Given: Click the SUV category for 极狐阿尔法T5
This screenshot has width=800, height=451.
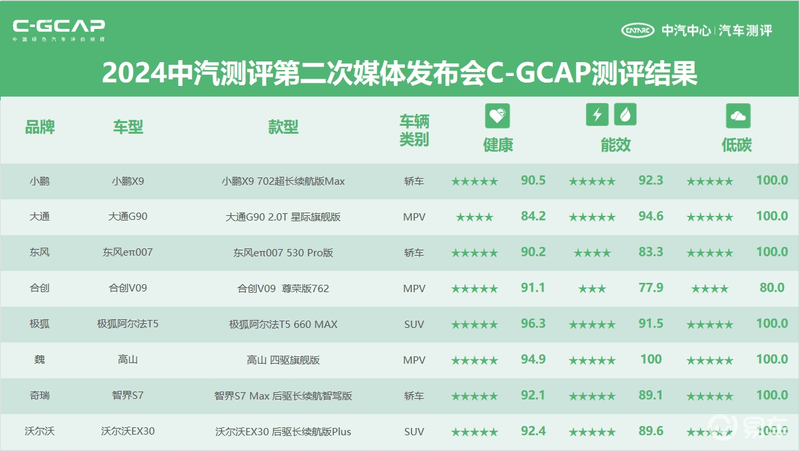Looking at the screenshot, I should pos(414,324).
